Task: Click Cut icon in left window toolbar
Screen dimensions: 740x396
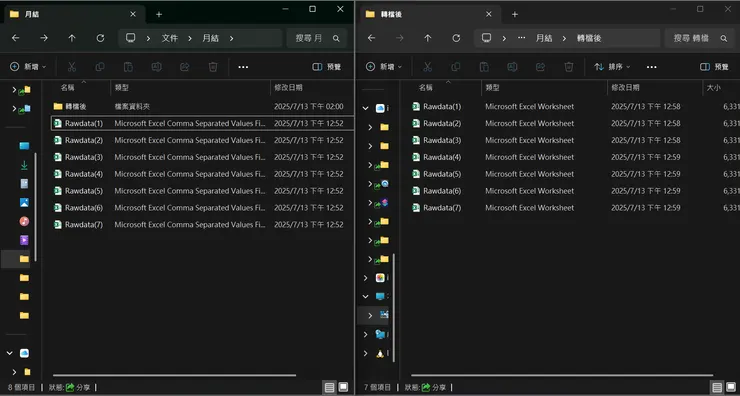Action: [72, 67]
